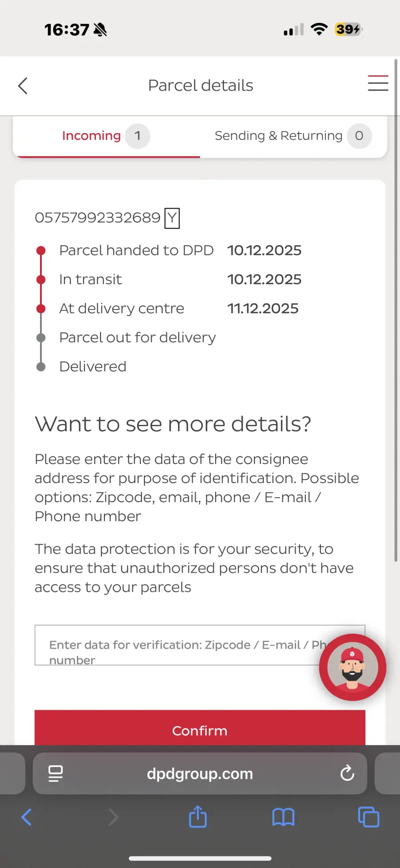The width and height of the screenshot is (400, 868).
Task: Switch to Sending & Returning tab
Action: point(278,136)
